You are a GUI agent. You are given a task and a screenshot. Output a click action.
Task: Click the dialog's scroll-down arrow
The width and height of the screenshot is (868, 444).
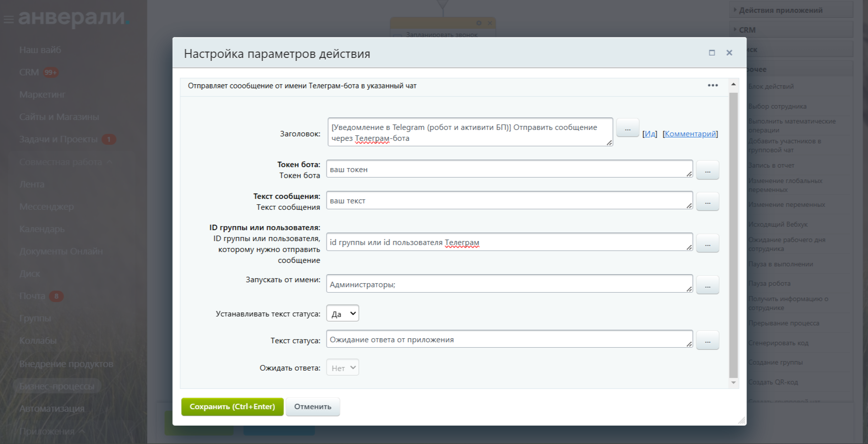[734, 382]
